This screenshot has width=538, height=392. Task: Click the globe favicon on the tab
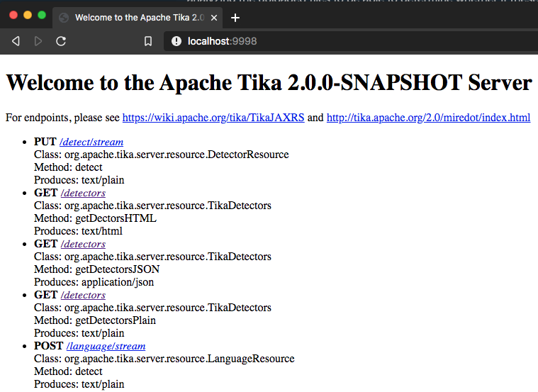[64, 18]
